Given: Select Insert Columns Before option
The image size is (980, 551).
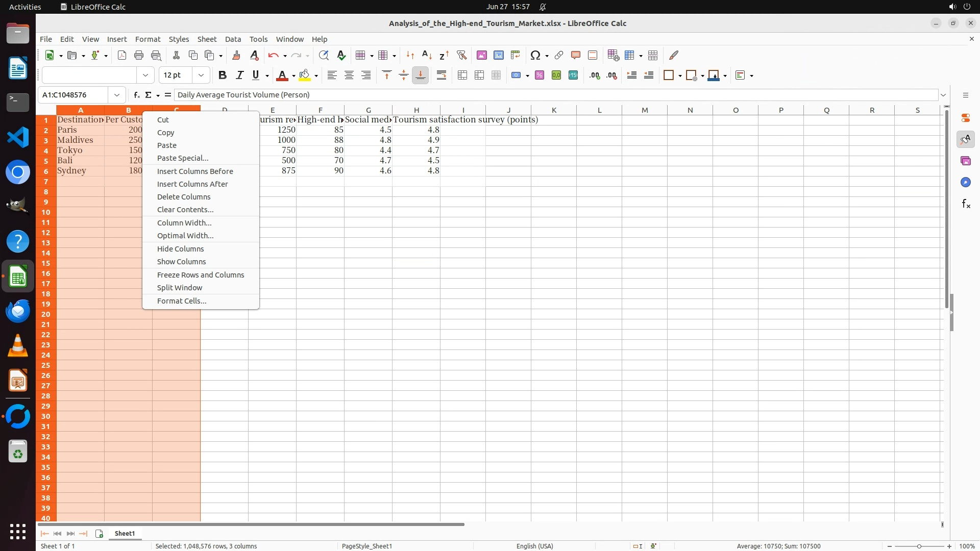Looking at the screenshot, I should pyautogui.click(x=195, y=171).
